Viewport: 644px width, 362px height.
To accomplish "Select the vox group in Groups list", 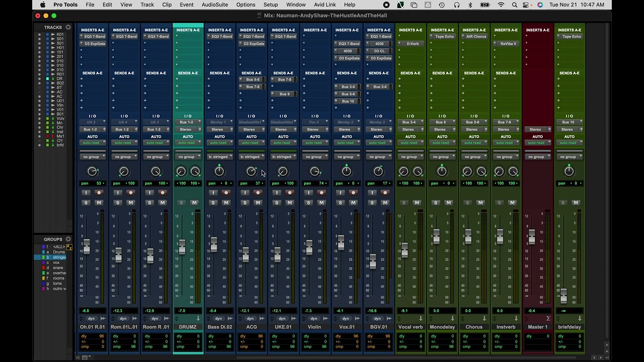I will tap(56, 263).
